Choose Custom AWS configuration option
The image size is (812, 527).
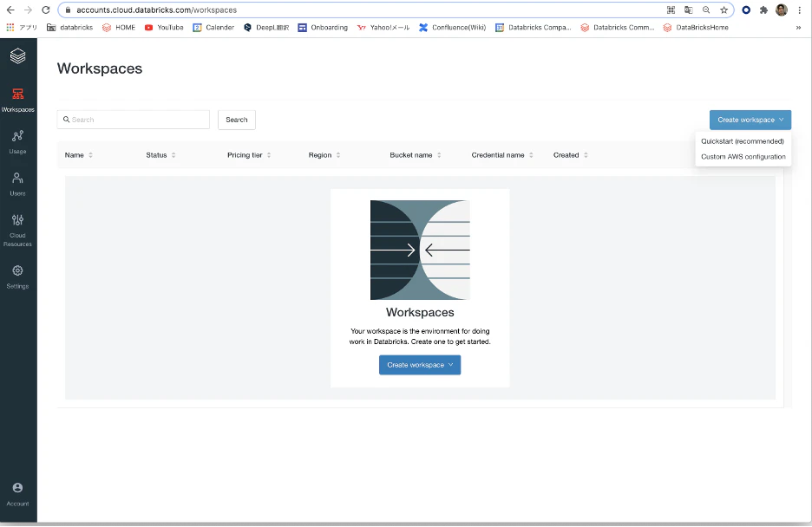coord(743,157)
